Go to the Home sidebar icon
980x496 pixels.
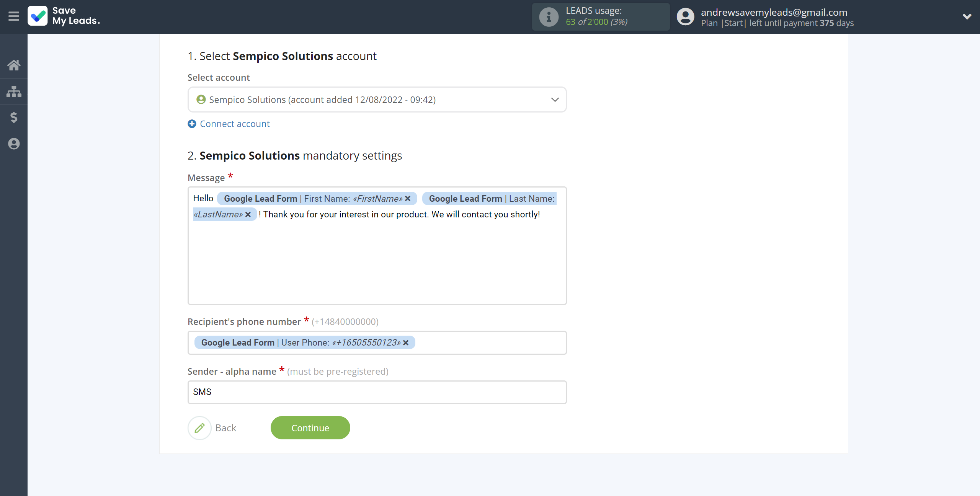coord(14,65)
